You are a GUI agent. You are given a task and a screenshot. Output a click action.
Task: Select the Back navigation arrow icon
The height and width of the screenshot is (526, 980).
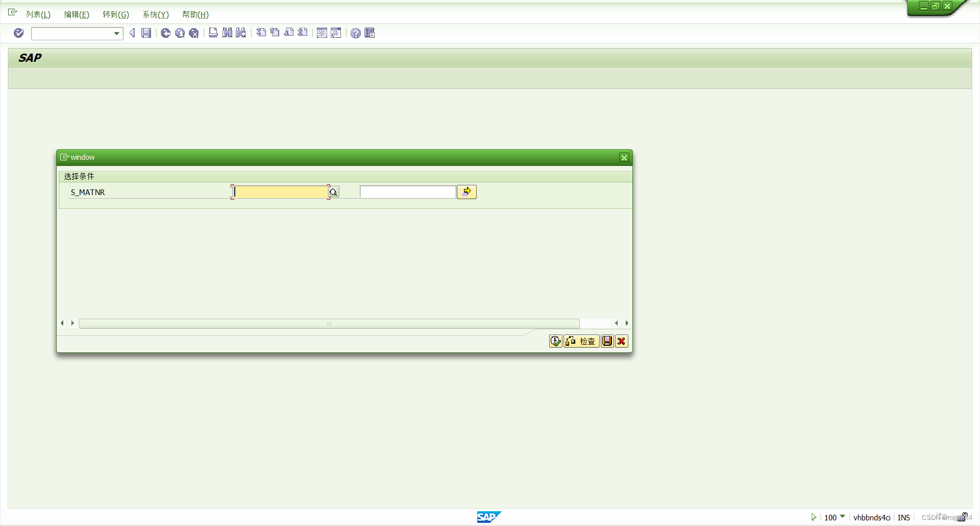(132, 33)
